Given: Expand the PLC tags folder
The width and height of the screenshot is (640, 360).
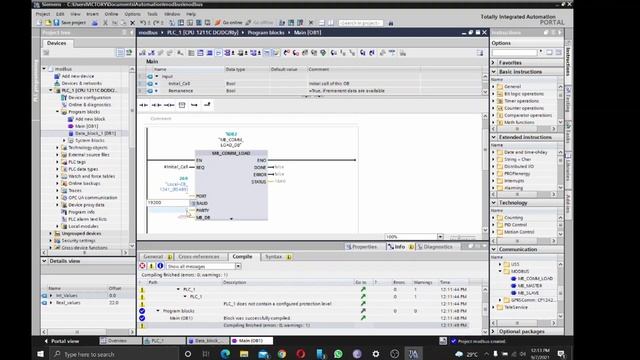Looking at the screenshot, I should pos(58,162).
